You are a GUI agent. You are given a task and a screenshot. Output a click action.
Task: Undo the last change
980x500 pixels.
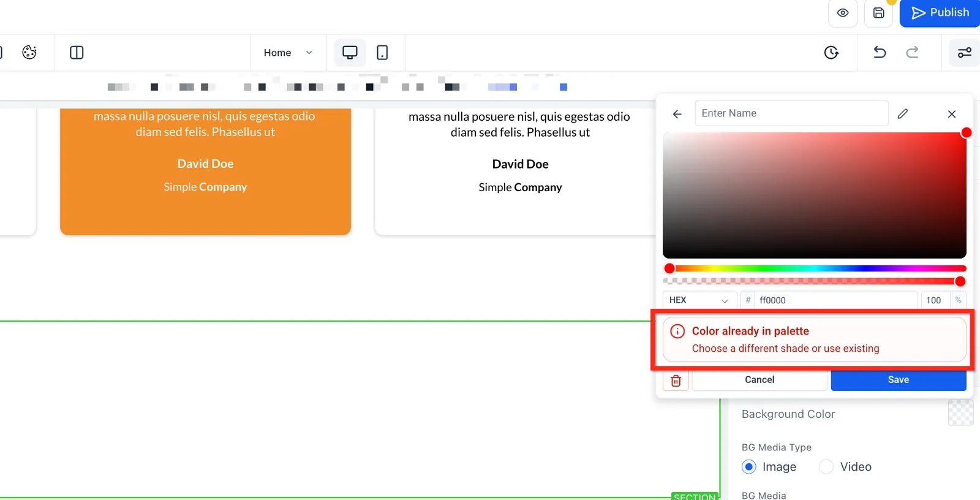[880, 53]
